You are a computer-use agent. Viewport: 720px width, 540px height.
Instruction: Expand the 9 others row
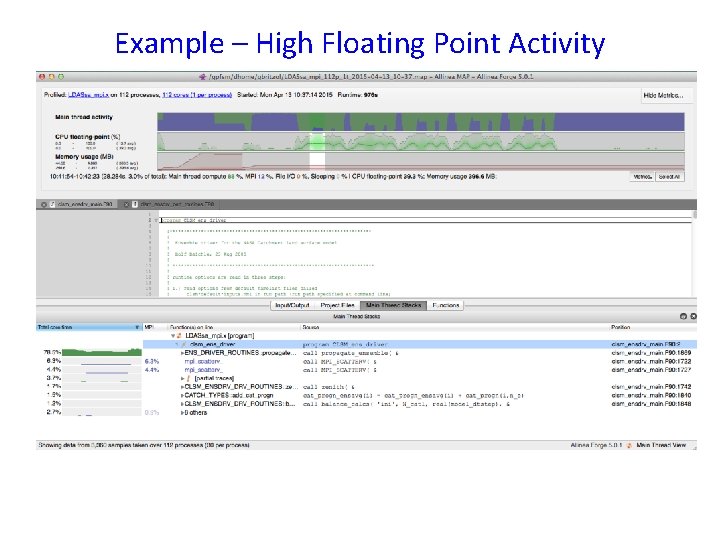tap(182, 413)
